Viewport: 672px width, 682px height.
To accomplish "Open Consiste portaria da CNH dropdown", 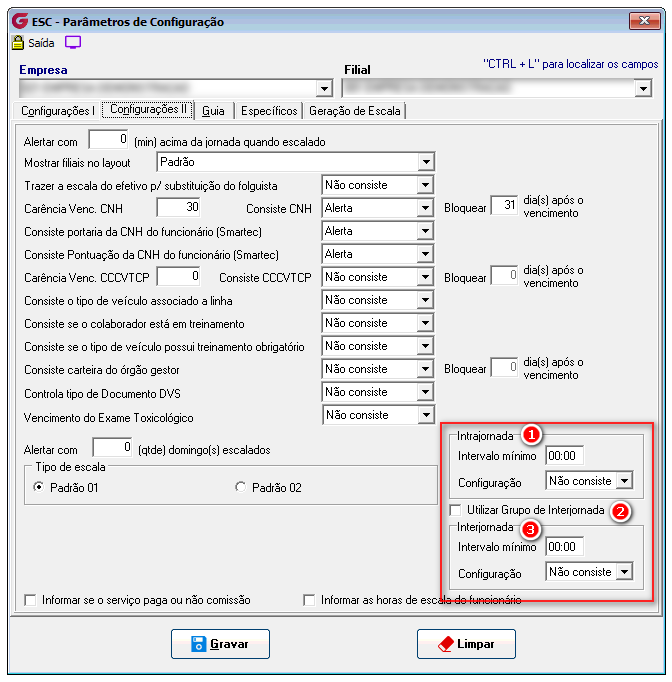I will (x=425, y=231).
